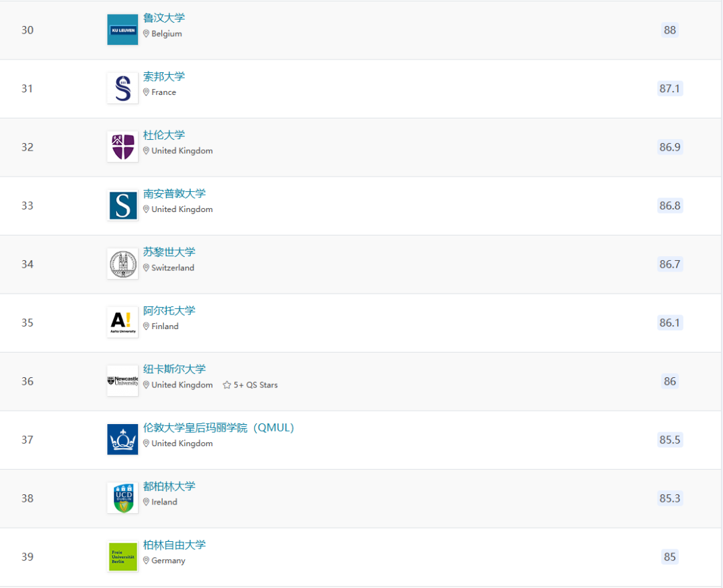Viewport: 723px width, 588px height.
Task: Open the 鲁汶大学 university page
Action: (165, 18)
